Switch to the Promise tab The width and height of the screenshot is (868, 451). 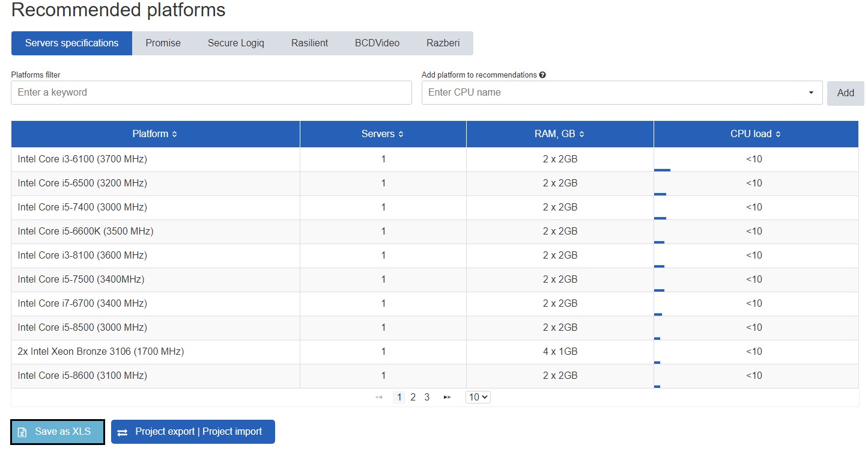pyautogui.click(x=163, y=43)
